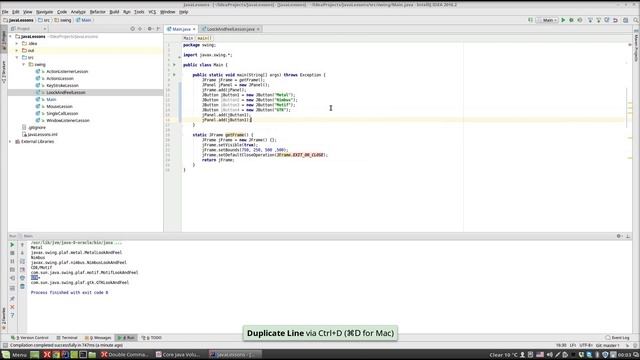Image resolution: width=640 pixels, height=360 pixels.
Task: Stop the process in Run panel
Action: [12, 253]
